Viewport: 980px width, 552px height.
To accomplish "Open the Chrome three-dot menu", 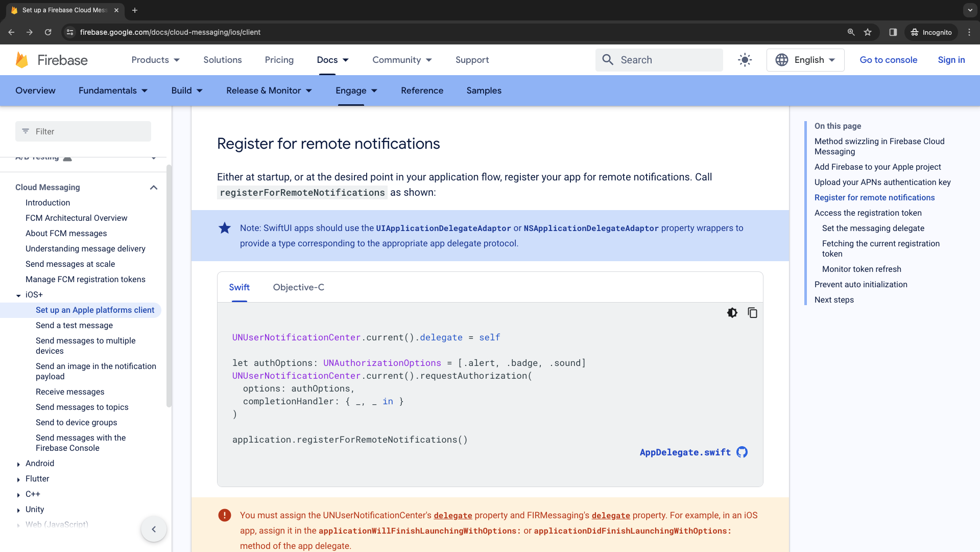I will click(969, 32).
